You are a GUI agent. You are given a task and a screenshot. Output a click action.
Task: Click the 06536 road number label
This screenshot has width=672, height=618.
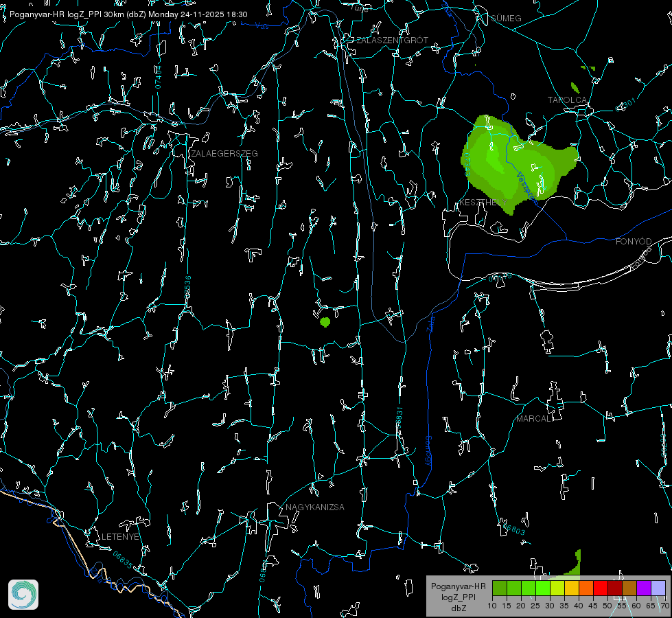tap(187, 287)
